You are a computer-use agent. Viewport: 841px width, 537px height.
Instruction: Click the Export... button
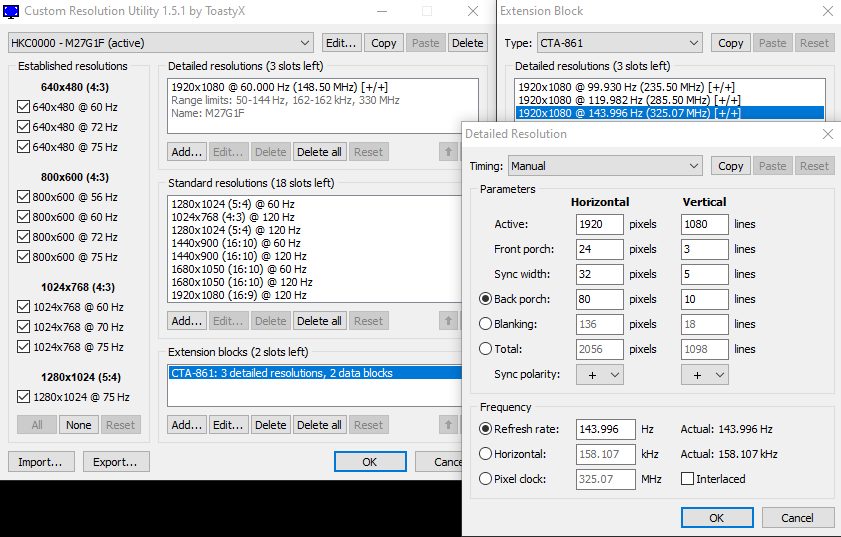click(x=116, y=462)
